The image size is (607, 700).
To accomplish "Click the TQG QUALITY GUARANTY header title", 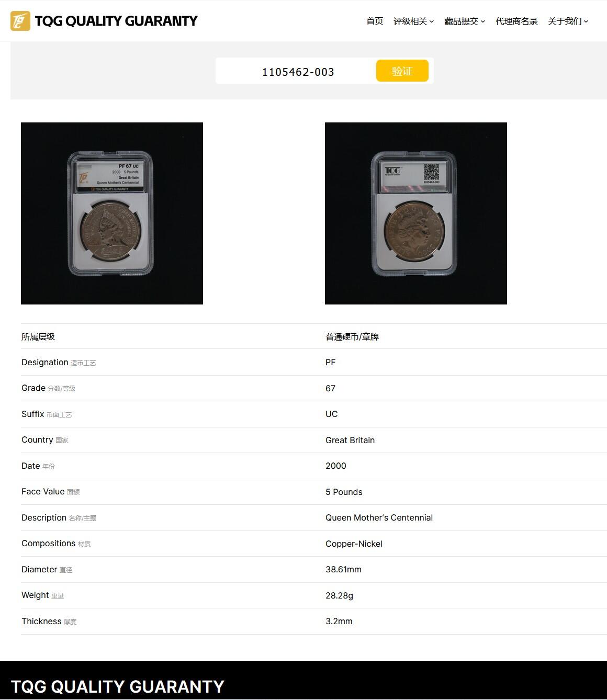I will click(116, 21).
